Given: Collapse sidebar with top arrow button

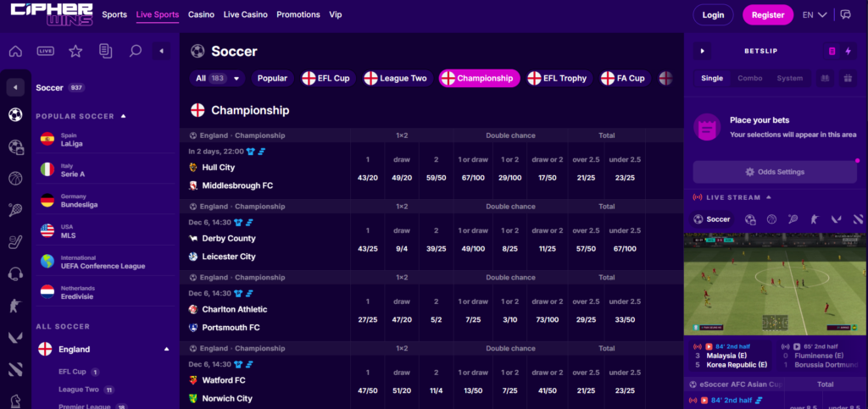Looking at the screenshot, I should (162, 52).
